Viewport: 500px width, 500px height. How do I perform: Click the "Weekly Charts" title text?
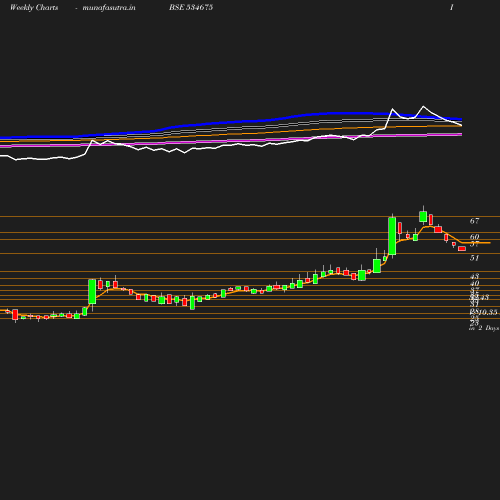[34, 8]
